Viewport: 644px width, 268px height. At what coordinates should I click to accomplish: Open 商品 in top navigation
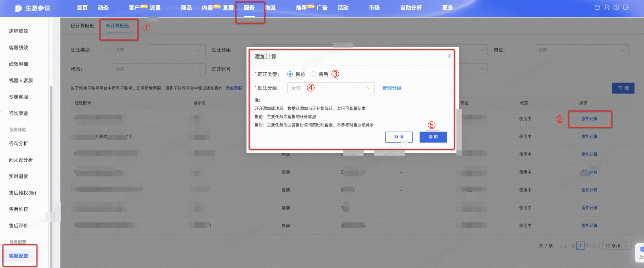click(x=186, y=8)
